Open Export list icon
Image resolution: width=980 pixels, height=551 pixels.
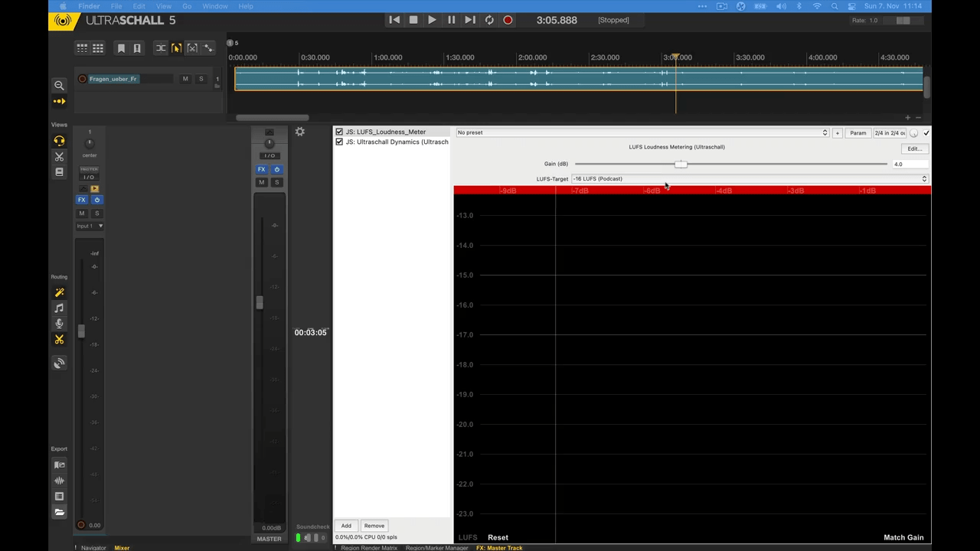[59, 497]
